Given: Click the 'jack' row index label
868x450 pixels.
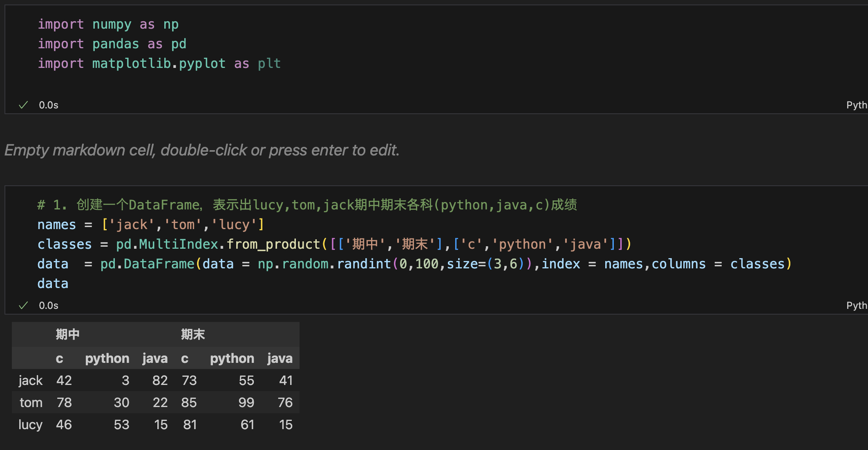Looking at the screenshot, I should click(x=30, y=380).
